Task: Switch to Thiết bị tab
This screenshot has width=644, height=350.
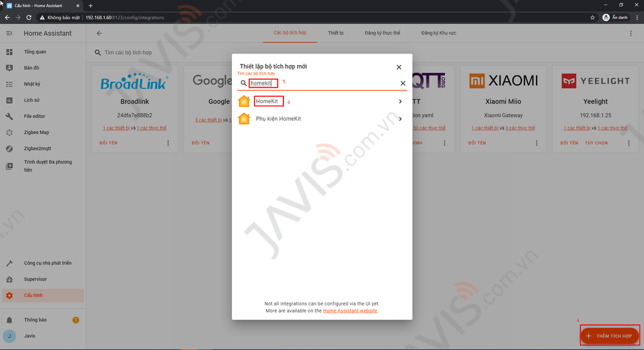Action: tap(336, 33)
